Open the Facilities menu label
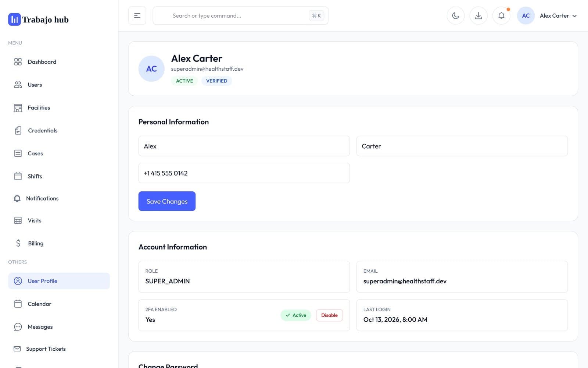 click(39, 108)
